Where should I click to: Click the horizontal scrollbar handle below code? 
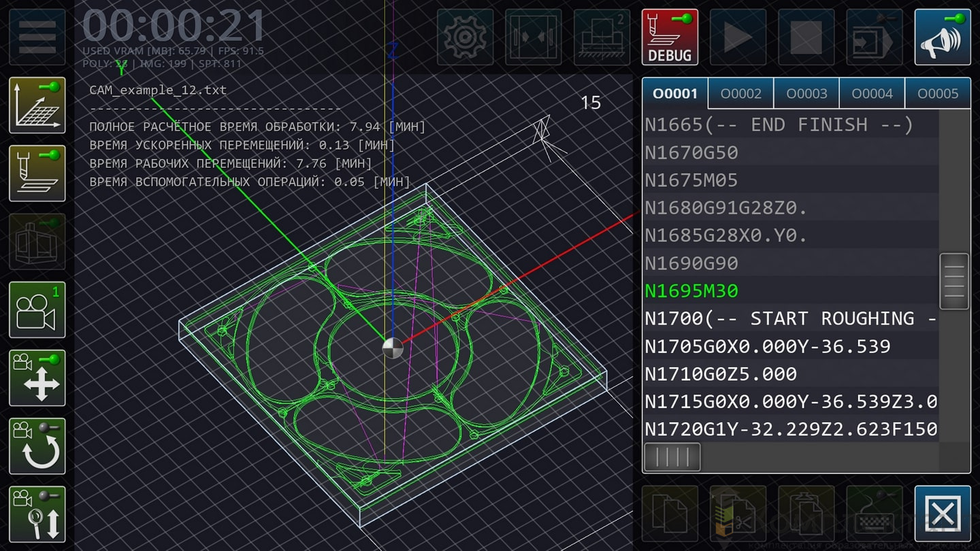[672, 457]
